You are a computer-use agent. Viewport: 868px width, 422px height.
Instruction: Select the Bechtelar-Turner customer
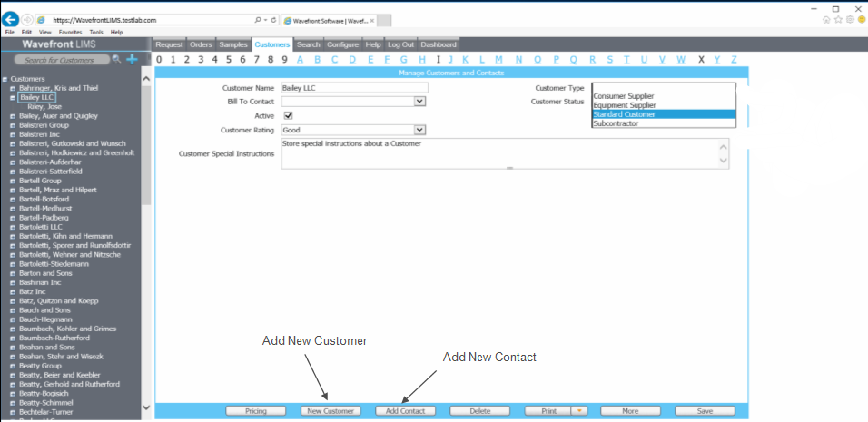[x=46, y=412]
